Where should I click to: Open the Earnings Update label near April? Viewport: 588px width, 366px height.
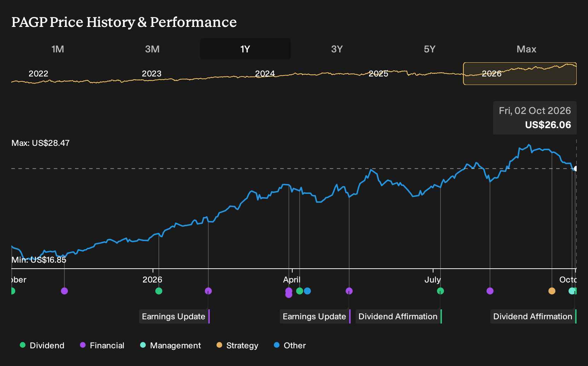(x=315, y=316)
